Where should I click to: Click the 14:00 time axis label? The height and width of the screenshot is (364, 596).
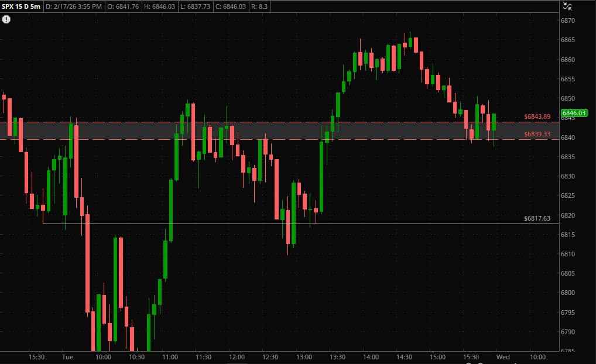coord(371,357)
